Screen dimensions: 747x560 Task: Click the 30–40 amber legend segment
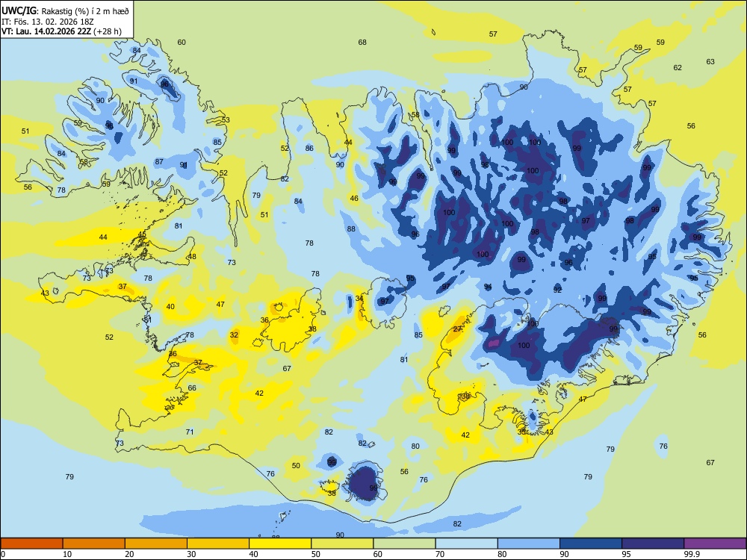(x=218, y=544)
